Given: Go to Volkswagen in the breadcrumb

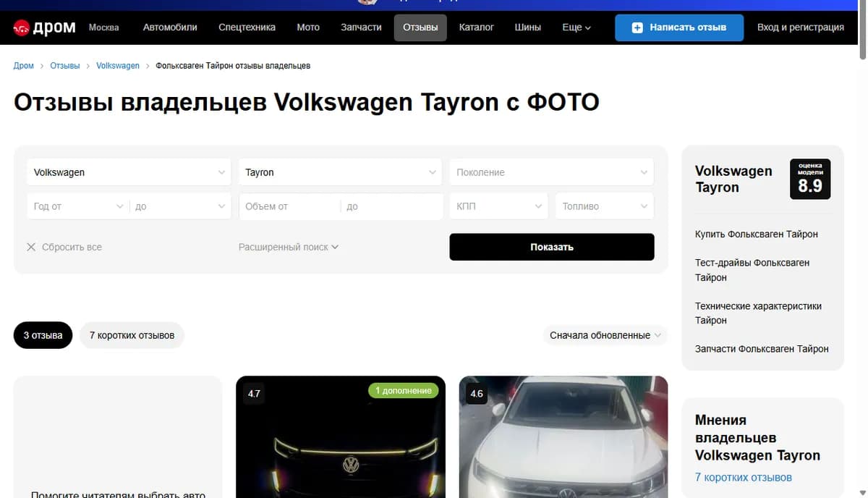Looking at the screenshot, I should 118,66.
